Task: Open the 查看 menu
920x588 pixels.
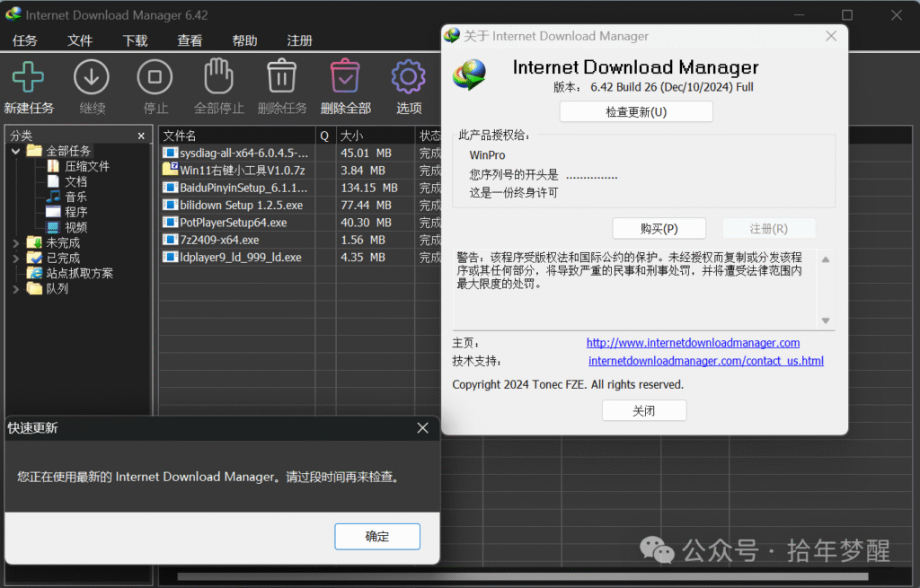Action: [x=190, y=40]
